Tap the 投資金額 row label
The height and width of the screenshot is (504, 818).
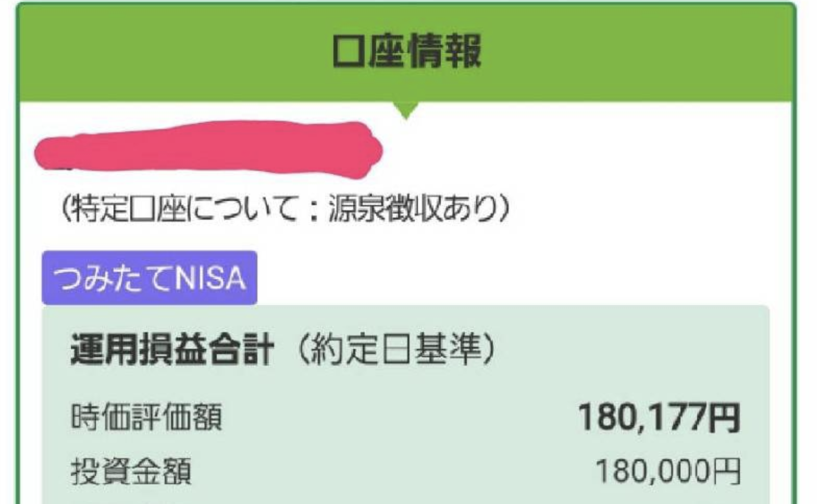(x=131, y=471)
